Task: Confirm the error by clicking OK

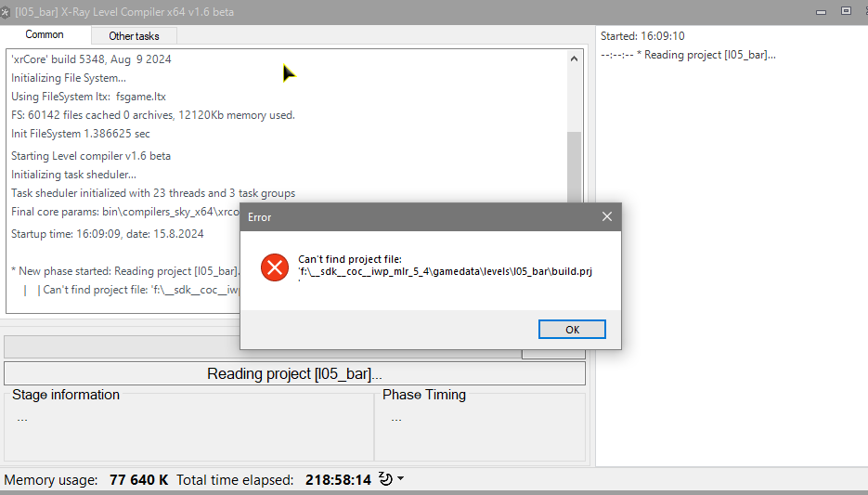Action: pos(572,330)
